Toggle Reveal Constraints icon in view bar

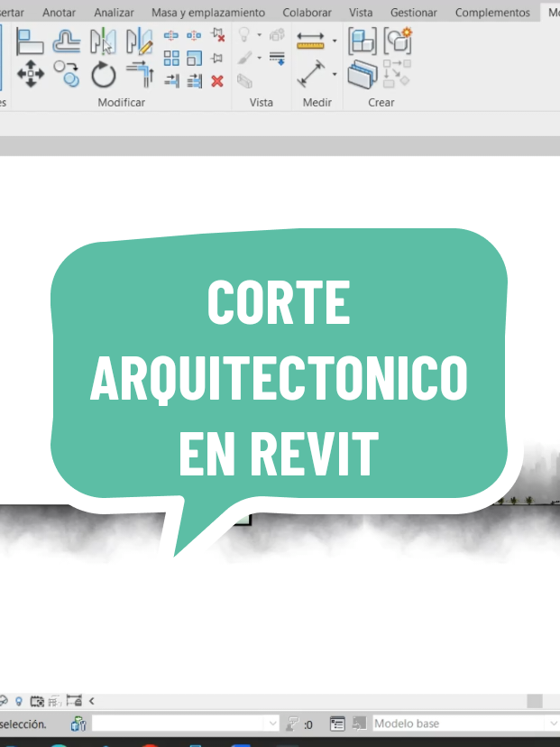74,701
